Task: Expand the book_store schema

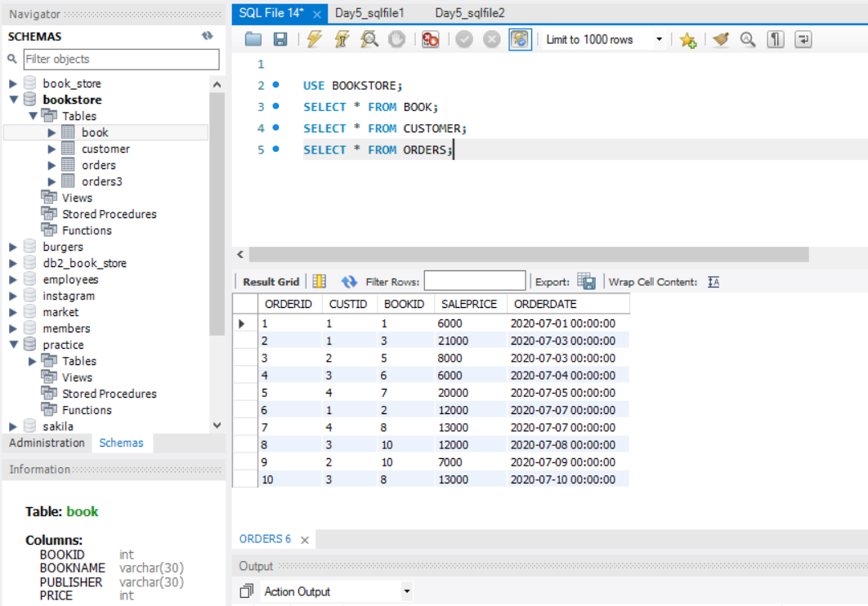Action: click(13, 83)
